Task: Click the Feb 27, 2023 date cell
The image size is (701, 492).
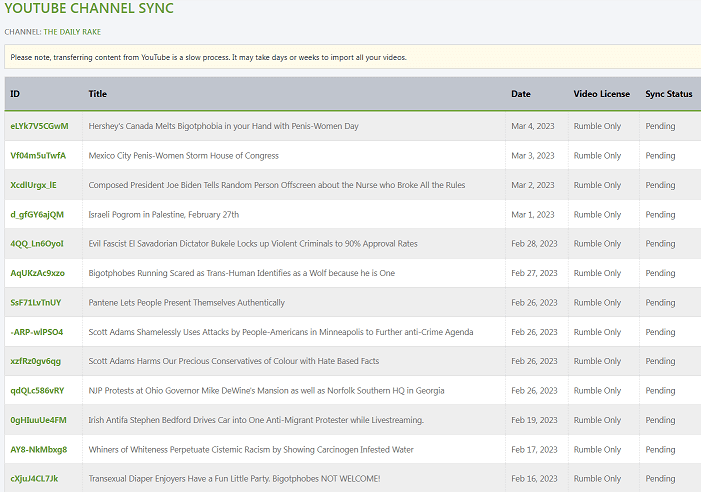Action: (534, 273)
